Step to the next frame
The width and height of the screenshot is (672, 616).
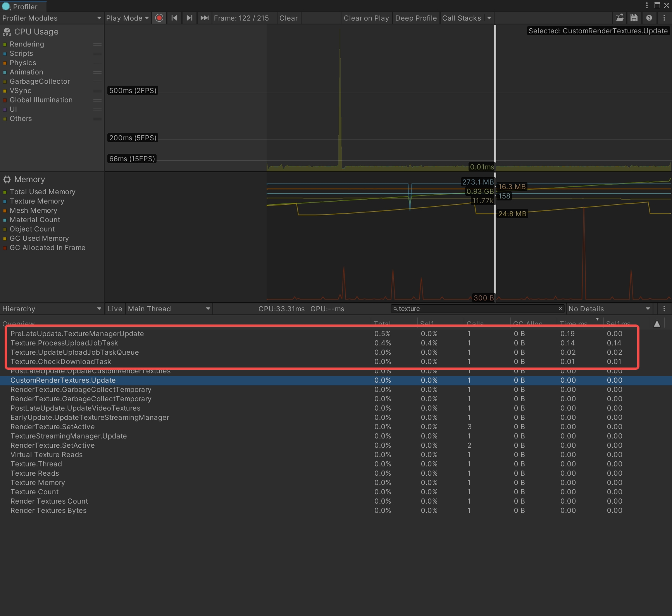click(189, 18)
